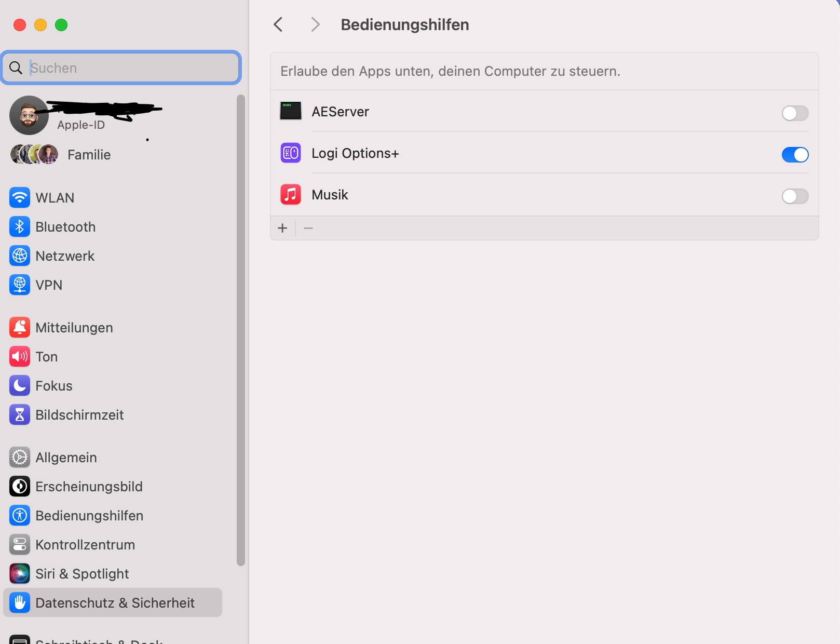Go forward with the right chevron
The width and height of the screenshot is (840, 644).
point(315,24)
